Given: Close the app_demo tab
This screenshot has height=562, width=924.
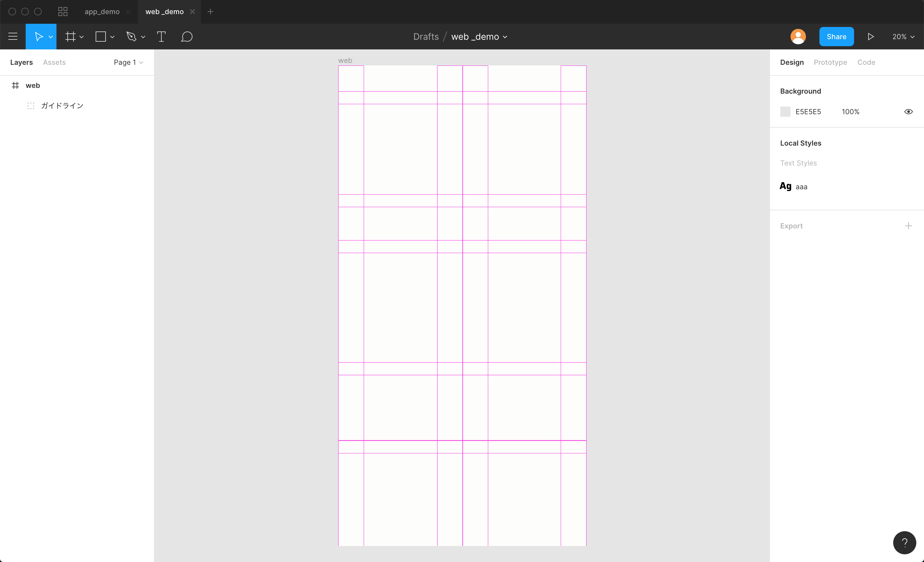Looking at the screenshot, I should pos(128,12).
